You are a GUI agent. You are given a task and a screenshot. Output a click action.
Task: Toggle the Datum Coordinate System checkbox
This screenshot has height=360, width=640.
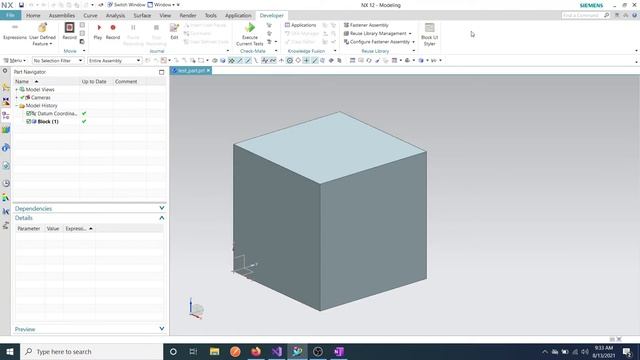click(x=29, y=113)
